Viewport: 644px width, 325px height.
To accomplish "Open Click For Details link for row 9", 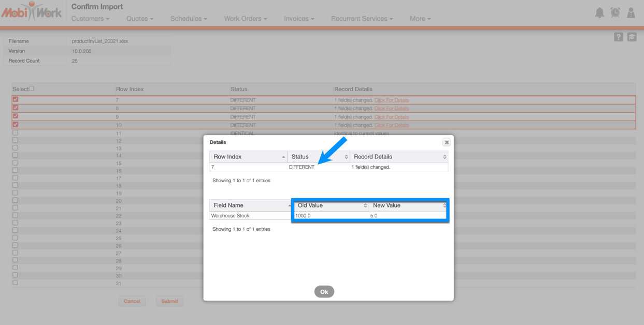I will pos(392,117).
